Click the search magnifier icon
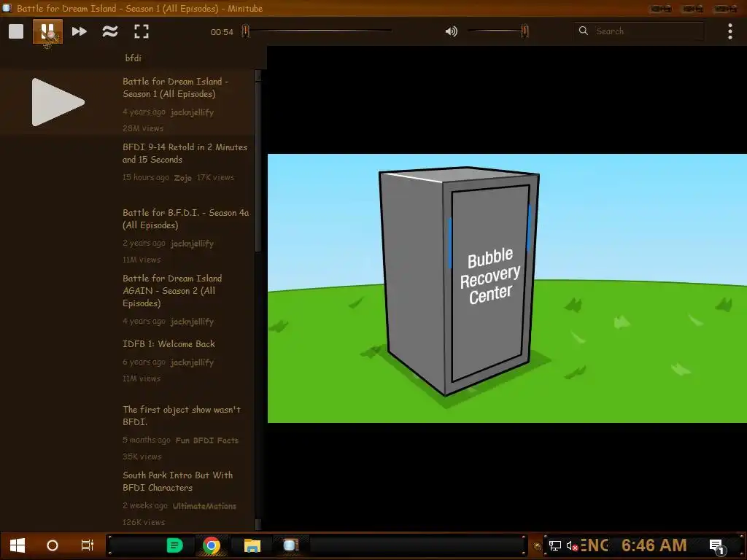This screenshot has height=560, width=747. click(583, 31)
